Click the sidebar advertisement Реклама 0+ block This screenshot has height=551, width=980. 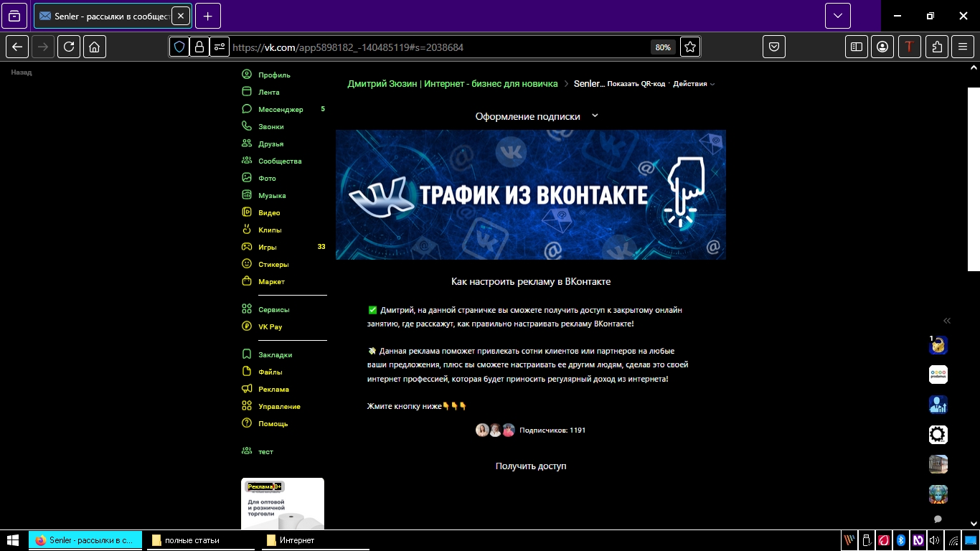(x=283, y=504)
